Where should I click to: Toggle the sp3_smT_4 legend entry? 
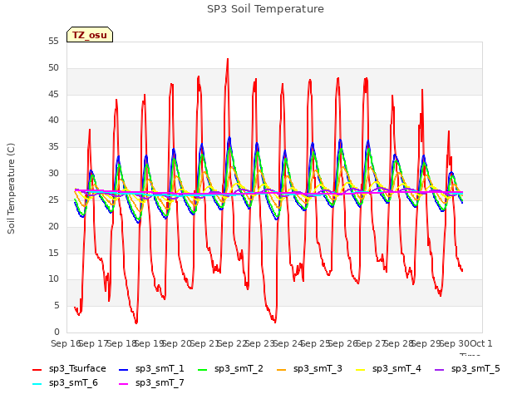tap(388, 368)
